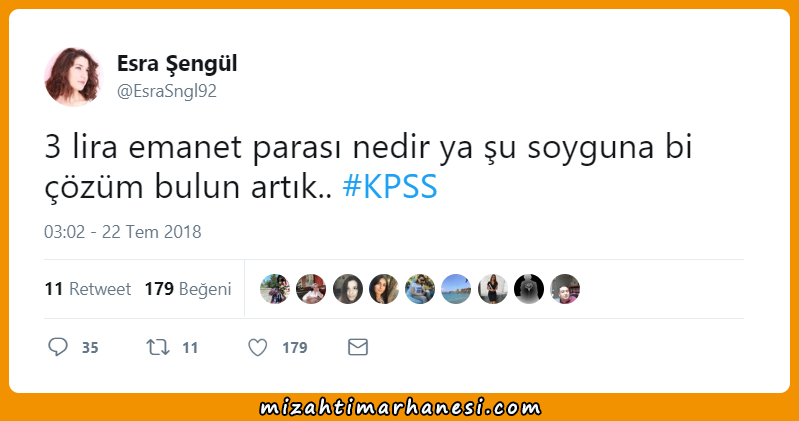
Task: Click the 03:02 - 22 Tem 2018 timestamp
Action: tap(123, 232)
